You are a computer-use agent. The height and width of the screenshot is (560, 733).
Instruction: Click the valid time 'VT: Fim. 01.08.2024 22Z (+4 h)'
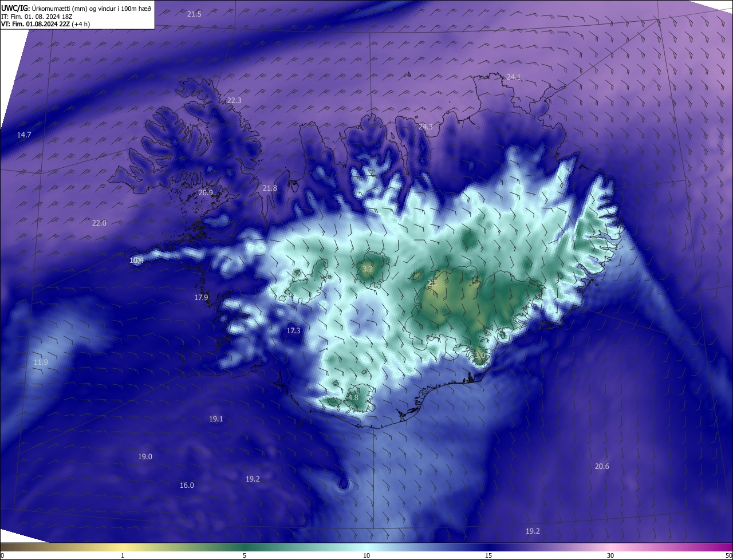point(46,24)
